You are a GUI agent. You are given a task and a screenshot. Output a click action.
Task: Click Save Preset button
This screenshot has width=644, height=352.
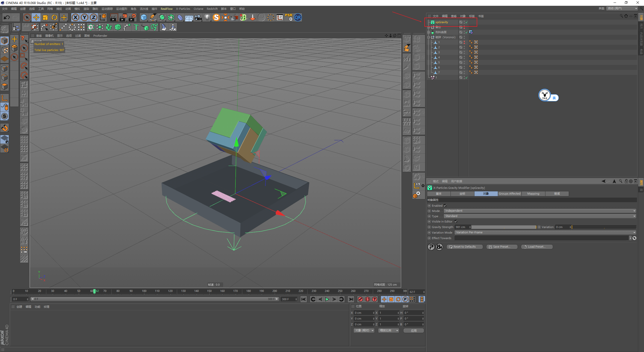tap(502, 247)
